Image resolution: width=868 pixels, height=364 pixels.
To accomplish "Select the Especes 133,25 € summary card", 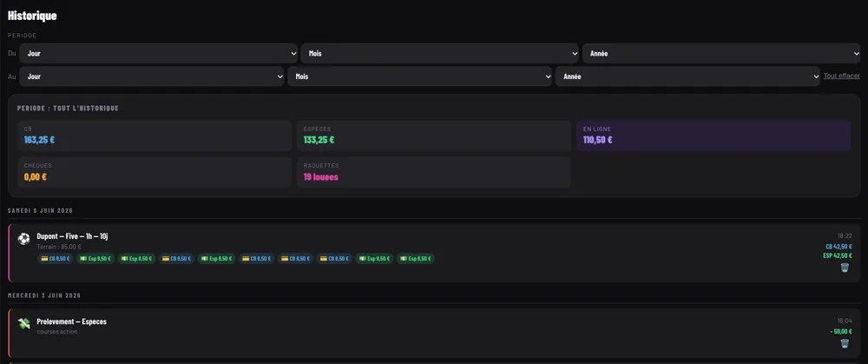I will click(434, 136).
